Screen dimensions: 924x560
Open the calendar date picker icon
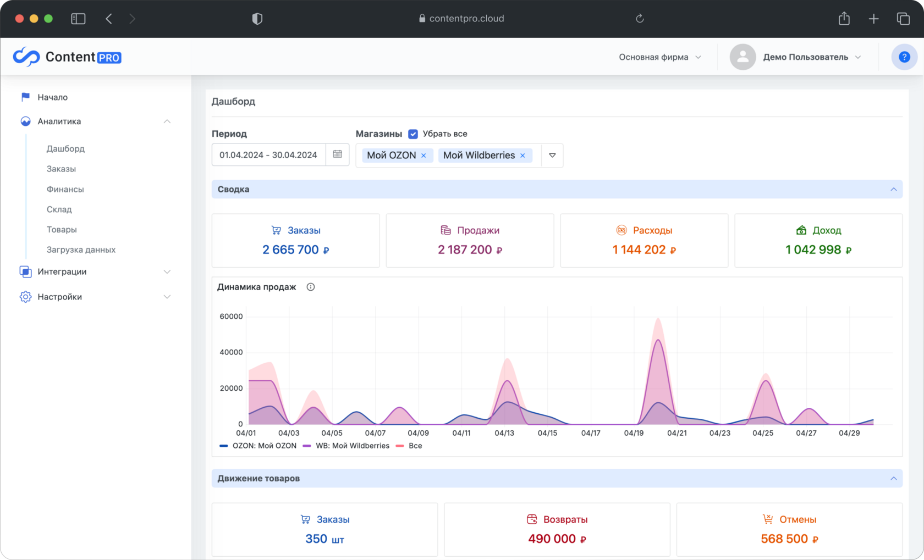tap(337, 154)
